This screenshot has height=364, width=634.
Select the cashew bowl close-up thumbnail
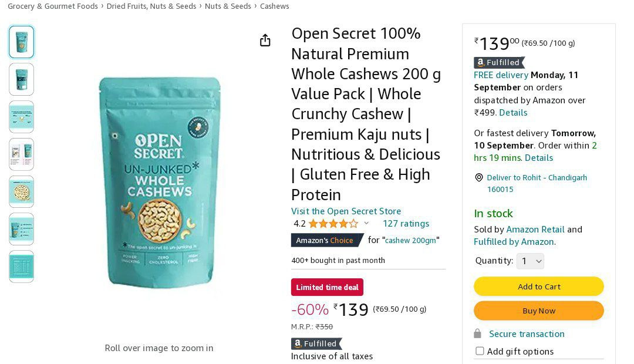coord(22,192)
